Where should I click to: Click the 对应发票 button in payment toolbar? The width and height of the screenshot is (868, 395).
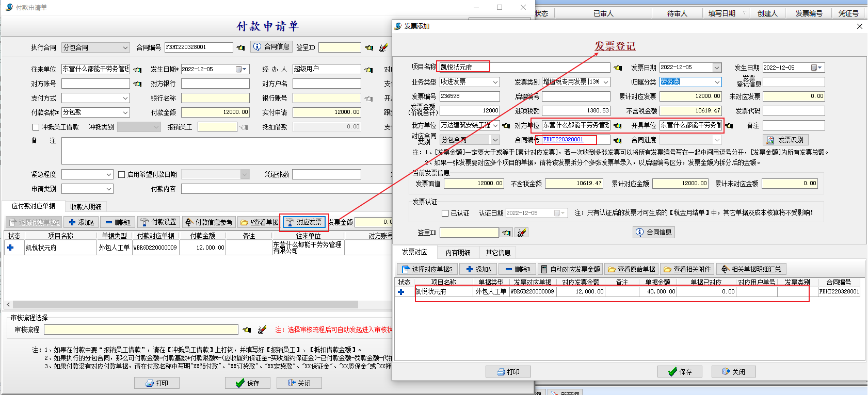(x=304, y=222)
